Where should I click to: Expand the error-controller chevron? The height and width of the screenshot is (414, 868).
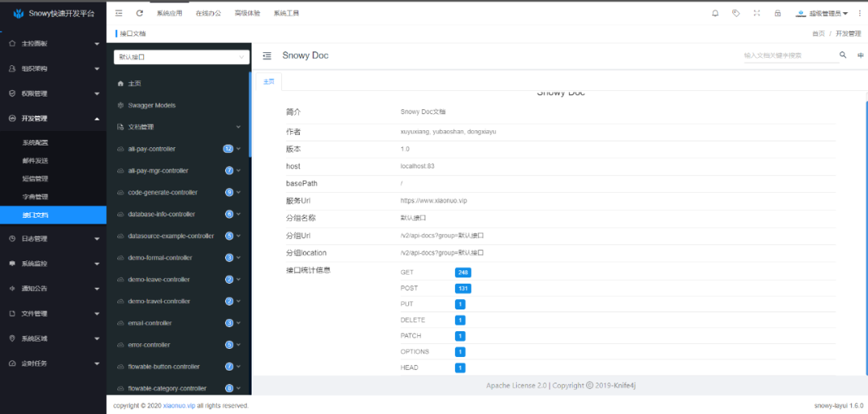tap(239, 345)
